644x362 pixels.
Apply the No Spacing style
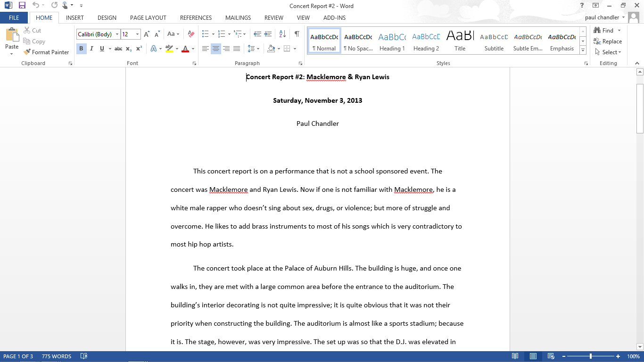click(358, 41)
